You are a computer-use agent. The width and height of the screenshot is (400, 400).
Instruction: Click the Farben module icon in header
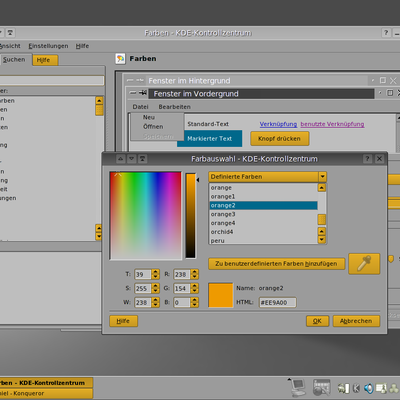[x=120, y=59]
